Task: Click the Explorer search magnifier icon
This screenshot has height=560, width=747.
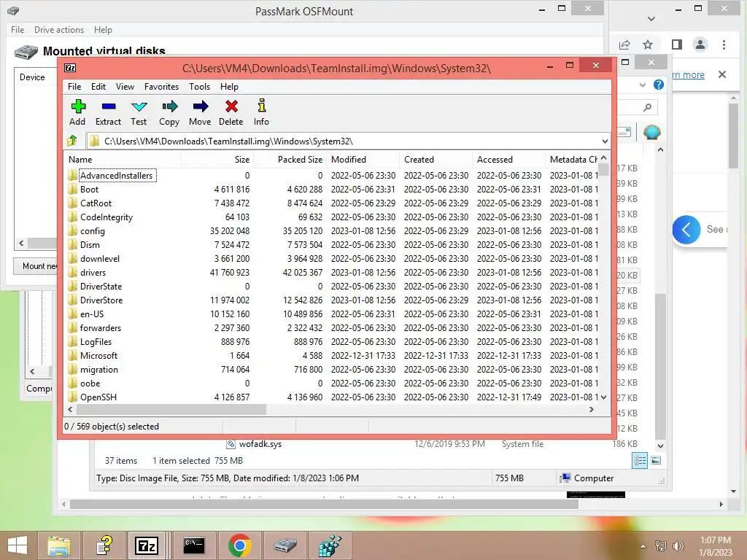Action: [x=647, y=107]
